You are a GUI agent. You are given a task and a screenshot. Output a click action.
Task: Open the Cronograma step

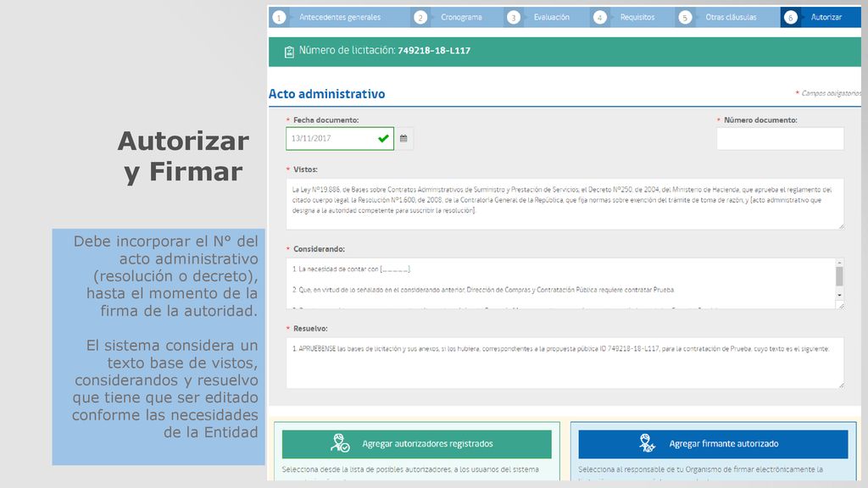[x=461, y=17]
